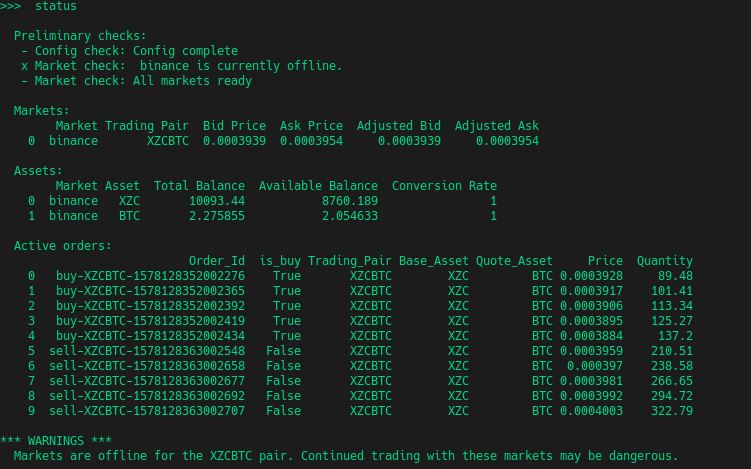Select XZC available balance 8760.189
This screenshot has height=469, width=751.
tap(350, 201)
